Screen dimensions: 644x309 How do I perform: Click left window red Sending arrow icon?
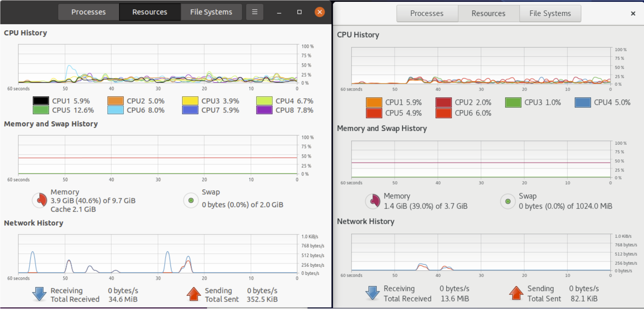tap(194, 294)
